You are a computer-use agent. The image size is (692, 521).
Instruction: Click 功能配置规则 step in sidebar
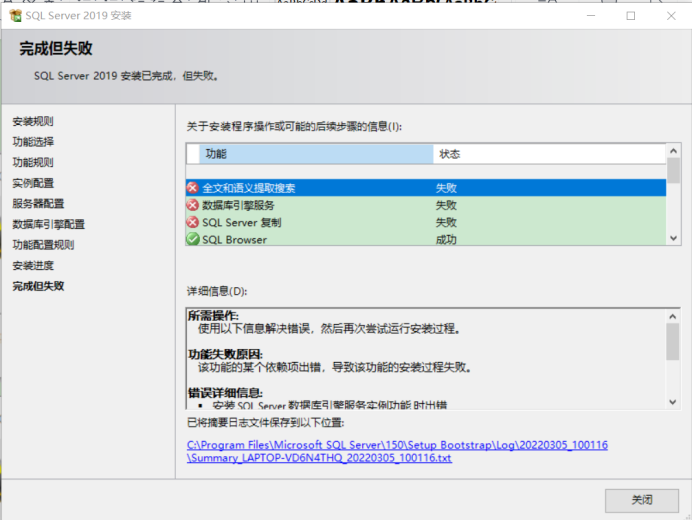click(x=43, y=245)
